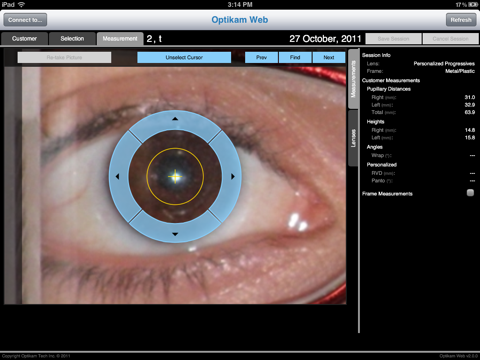Nudge cursor up with the up arrow
The image size is (480, 360).
[x=175, y=119]
